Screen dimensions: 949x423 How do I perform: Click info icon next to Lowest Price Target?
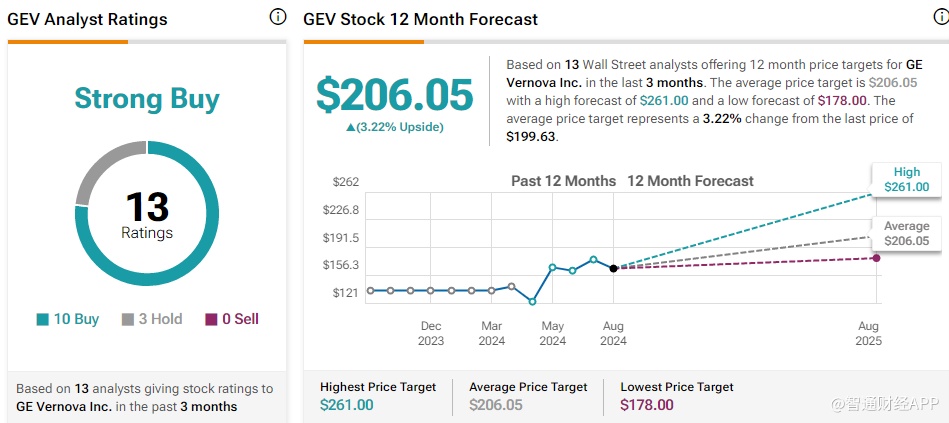coord(744,387)
